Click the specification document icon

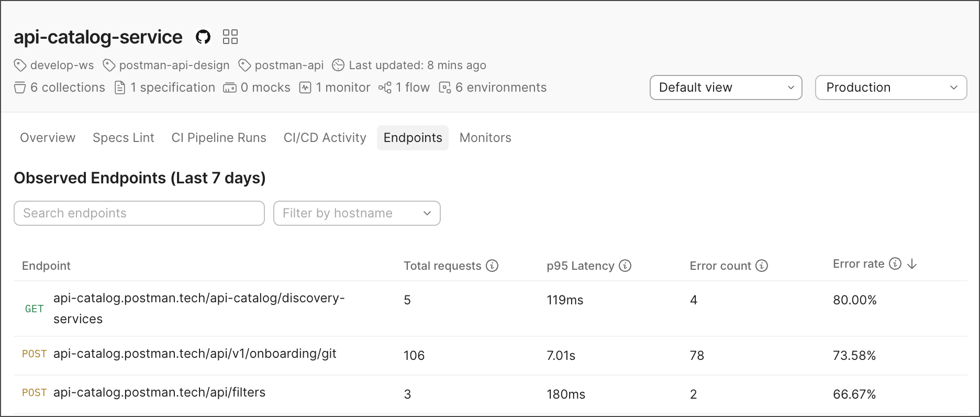pyautogui.click(x=120, y=87)
